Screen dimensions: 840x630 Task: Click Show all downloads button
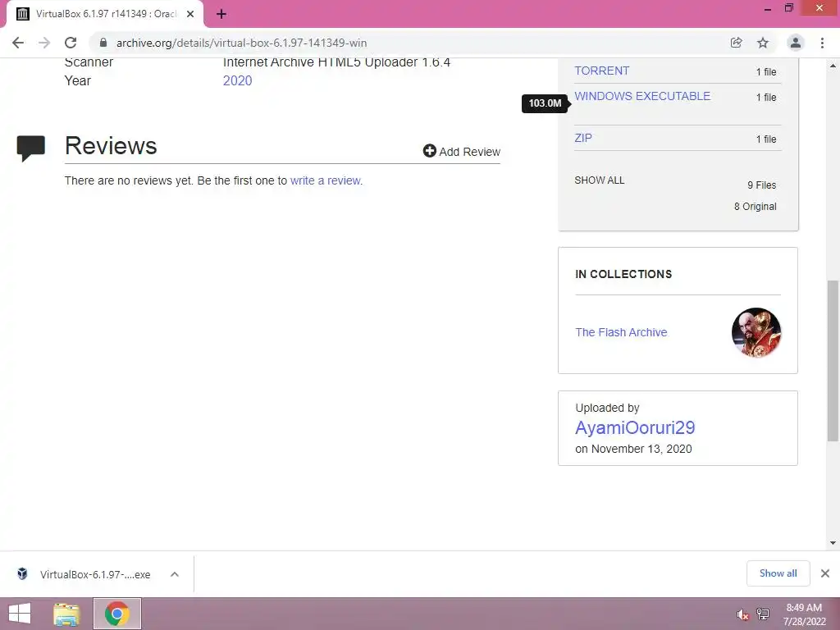(778, 573)
